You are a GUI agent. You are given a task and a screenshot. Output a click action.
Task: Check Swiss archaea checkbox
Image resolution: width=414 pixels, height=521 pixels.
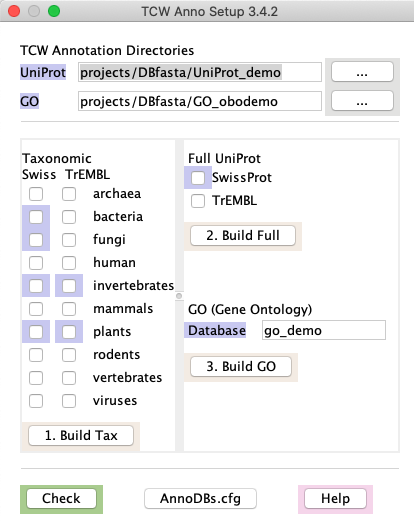36,194
